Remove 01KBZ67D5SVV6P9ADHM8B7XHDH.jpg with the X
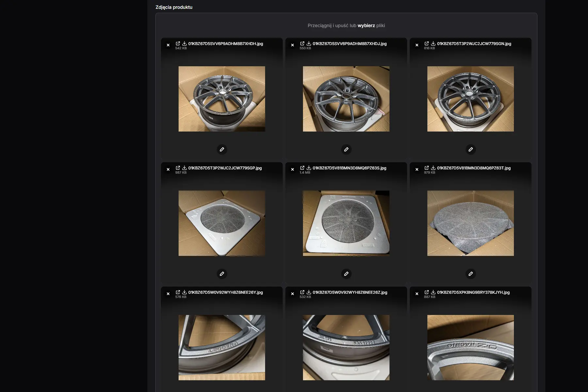 168,45
